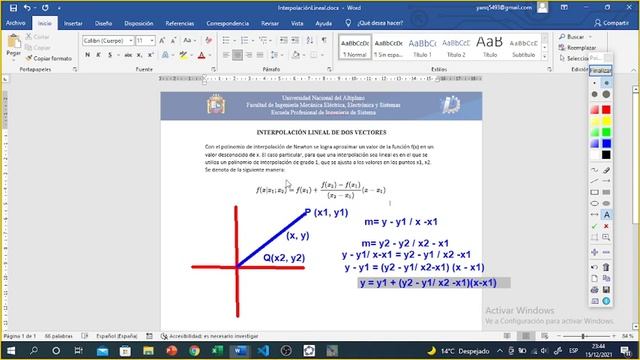Click the Bold (N) formatting button
Viewport: 640px width, 360px height.
[87, 55]
